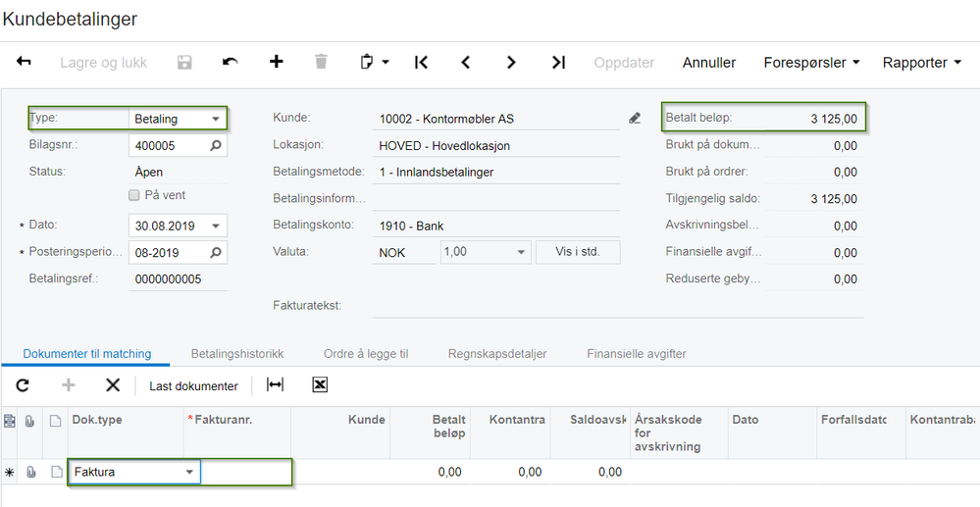
Task: Click the new-row asterisk marker
Action: 9,474
